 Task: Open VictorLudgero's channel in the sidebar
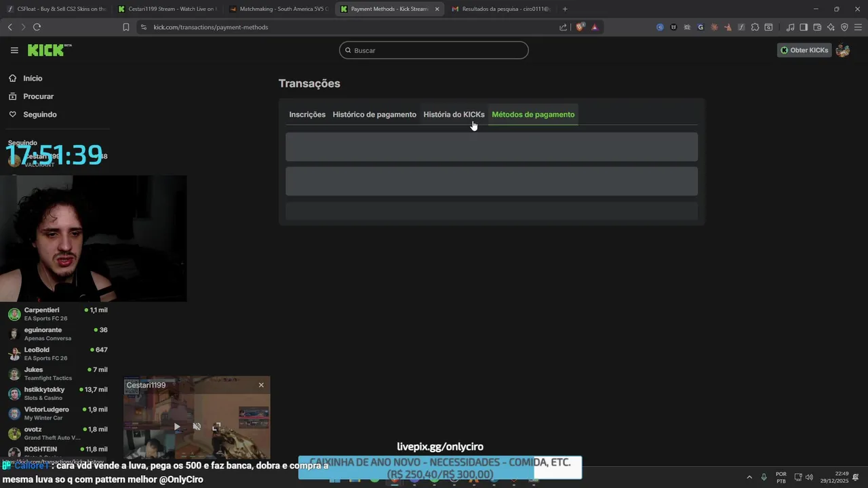coord(58,413)
